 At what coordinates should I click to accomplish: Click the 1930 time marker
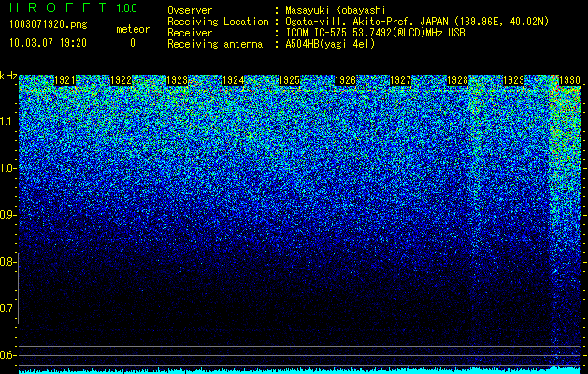(x=569, y=80)
